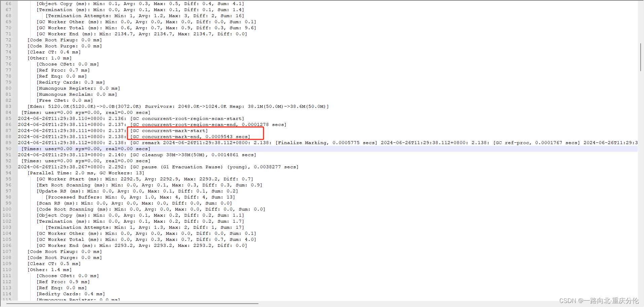Click the GC Worker Start line with 2292.5
The image size is (644, 307).
pyautogui.click(x=145, y=179)
